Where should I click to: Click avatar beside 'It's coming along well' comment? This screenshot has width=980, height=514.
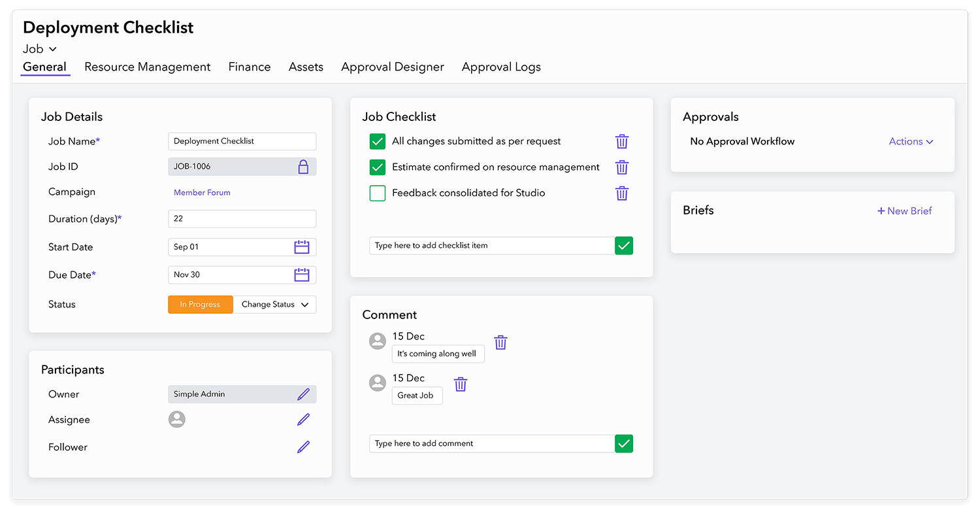378,341
